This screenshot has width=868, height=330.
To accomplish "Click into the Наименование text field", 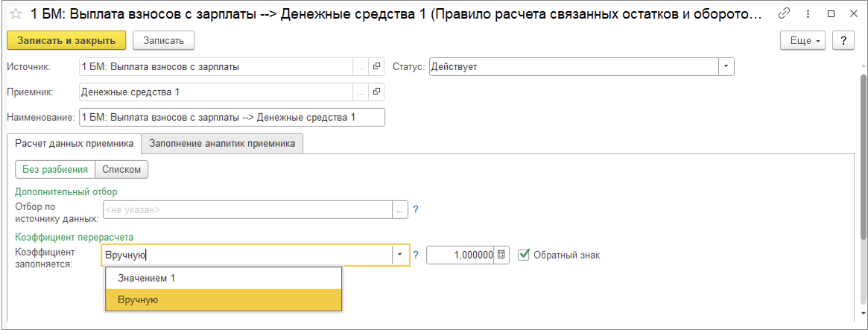I will [231, 117].
